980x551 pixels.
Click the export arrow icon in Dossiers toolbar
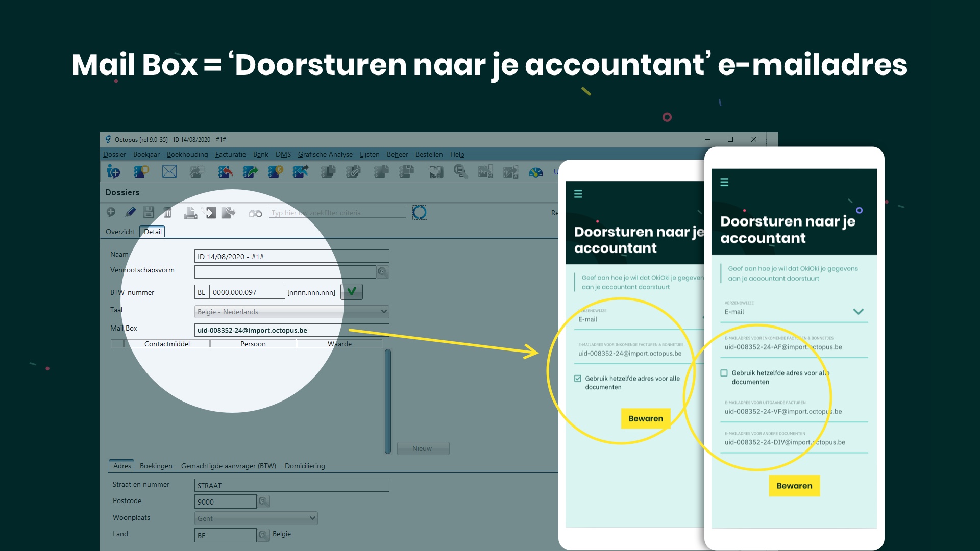point(228,212)
